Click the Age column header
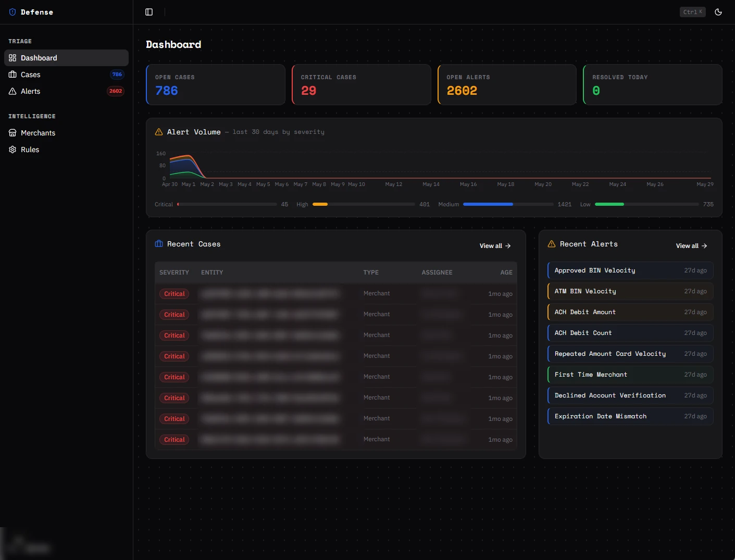735x560 pixels. coord(506,272)
